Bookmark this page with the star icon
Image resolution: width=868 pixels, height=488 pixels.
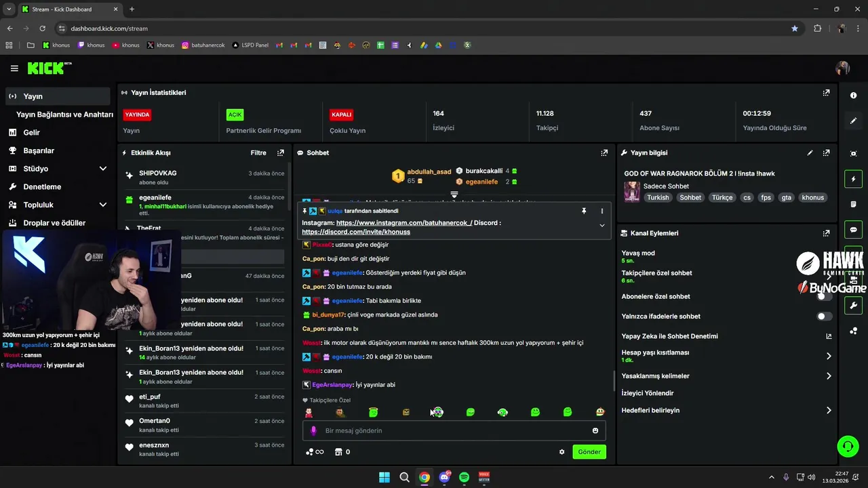click(795, 28)
